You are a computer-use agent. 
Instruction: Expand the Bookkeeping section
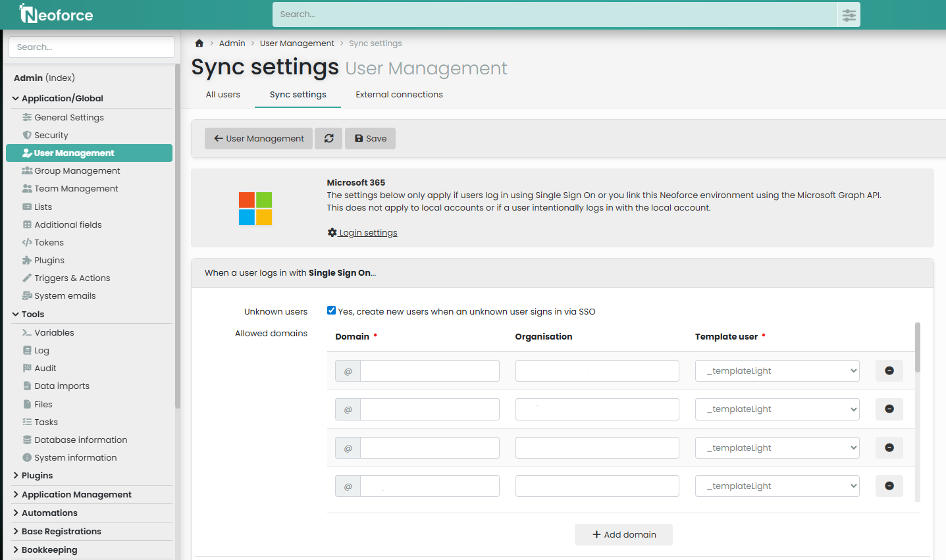click(x=49, y=549)
